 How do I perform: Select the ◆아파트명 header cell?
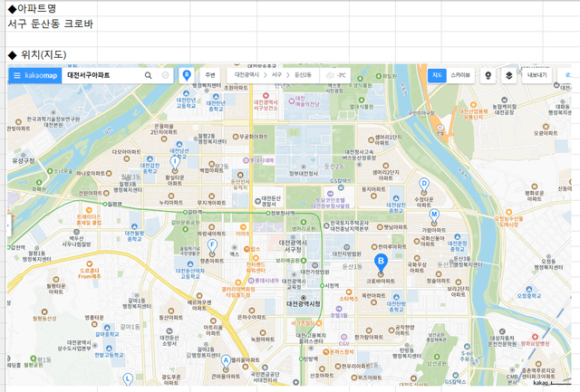52,8
